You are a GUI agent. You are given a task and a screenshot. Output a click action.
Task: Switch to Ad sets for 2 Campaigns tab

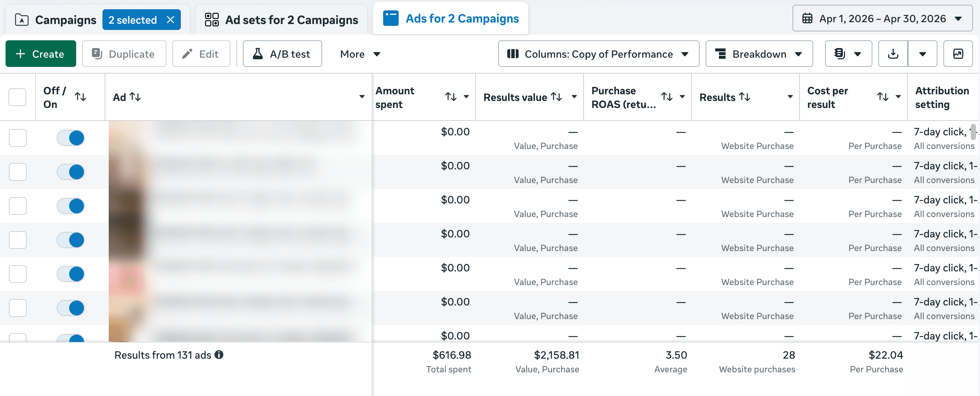281,20
